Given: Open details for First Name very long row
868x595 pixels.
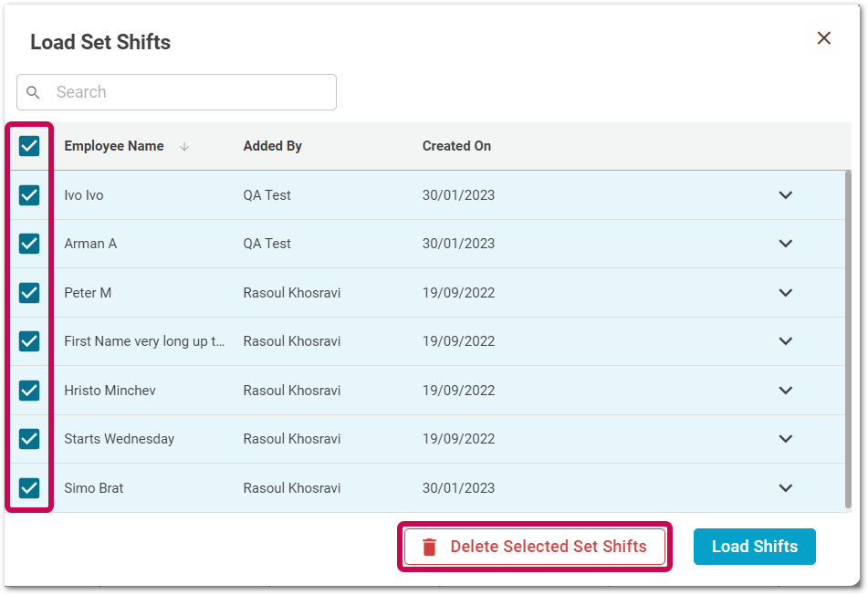Looking at the screenshot, I should pos(785,341).
